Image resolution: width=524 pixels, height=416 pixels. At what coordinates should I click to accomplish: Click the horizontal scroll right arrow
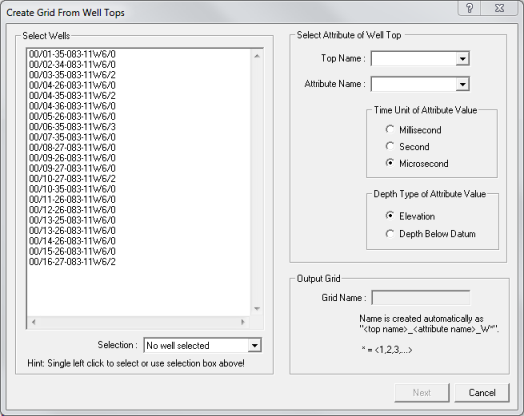243,322
